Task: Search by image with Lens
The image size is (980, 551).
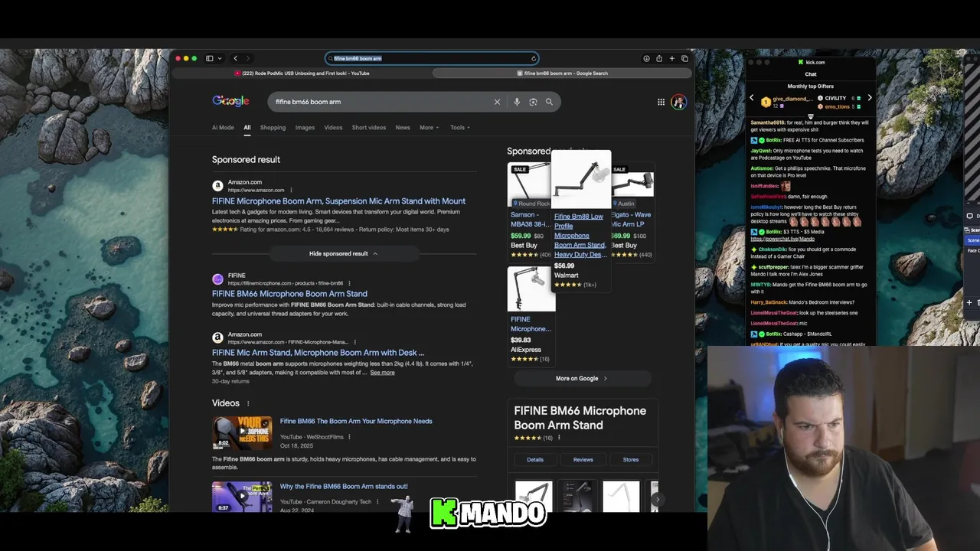Action: (533, 102)
